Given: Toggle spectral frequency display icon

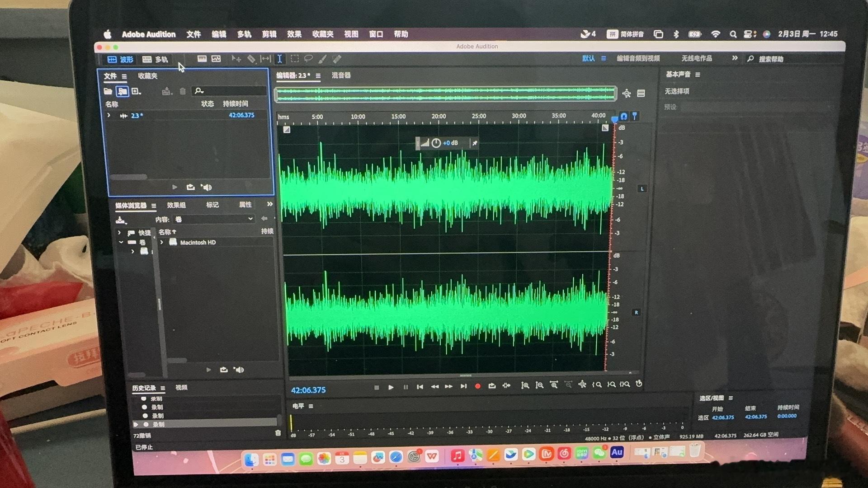Looking at the screenshot, I should pos(202,59).
